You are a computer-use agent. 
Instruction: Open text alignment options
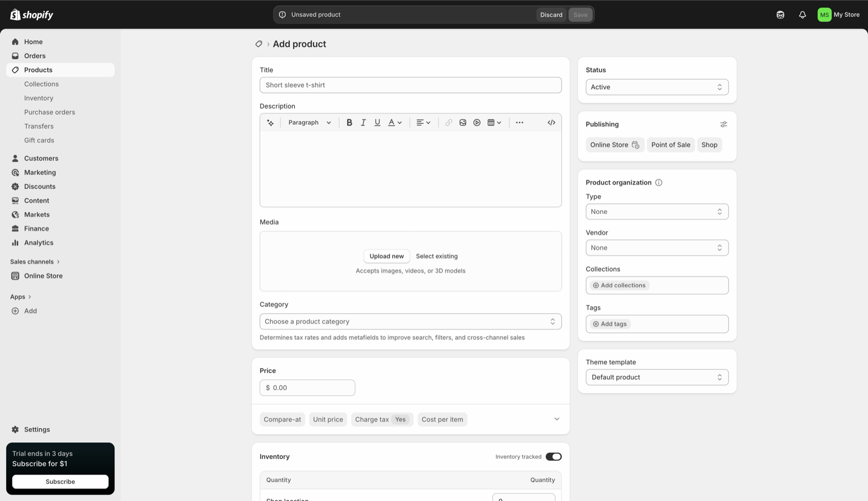tap(423, 123)
